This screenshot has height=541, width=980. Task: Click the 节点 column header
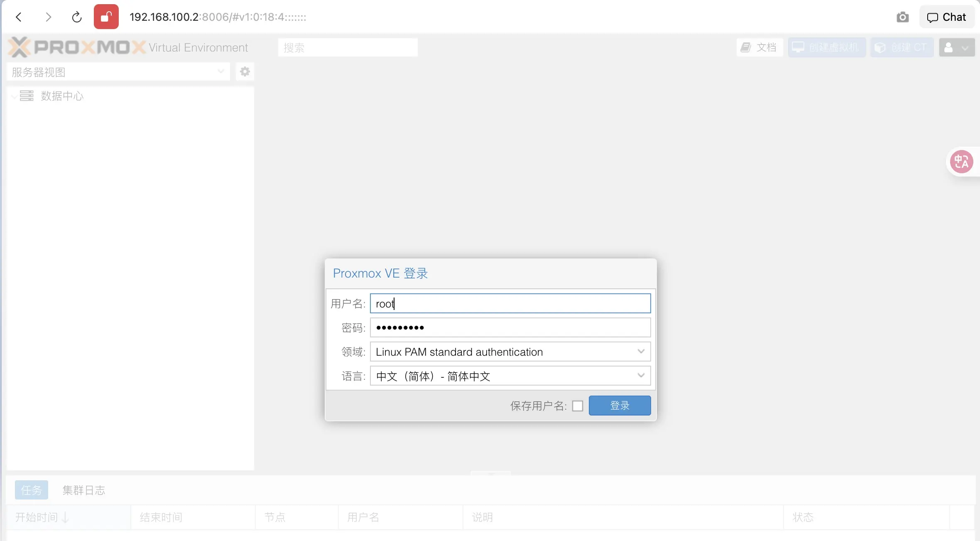297,517
